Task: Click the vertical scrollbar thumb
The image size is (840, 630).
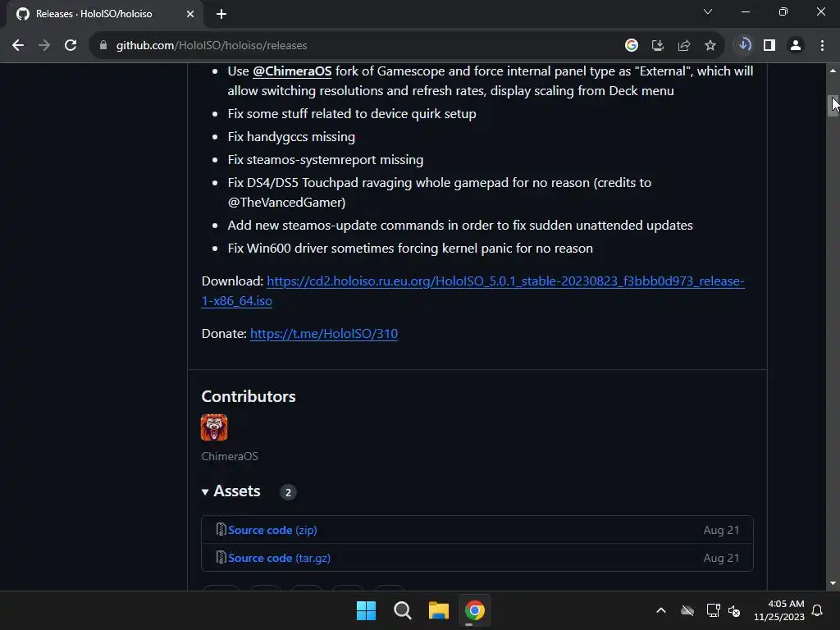Action: click(833, 106)
